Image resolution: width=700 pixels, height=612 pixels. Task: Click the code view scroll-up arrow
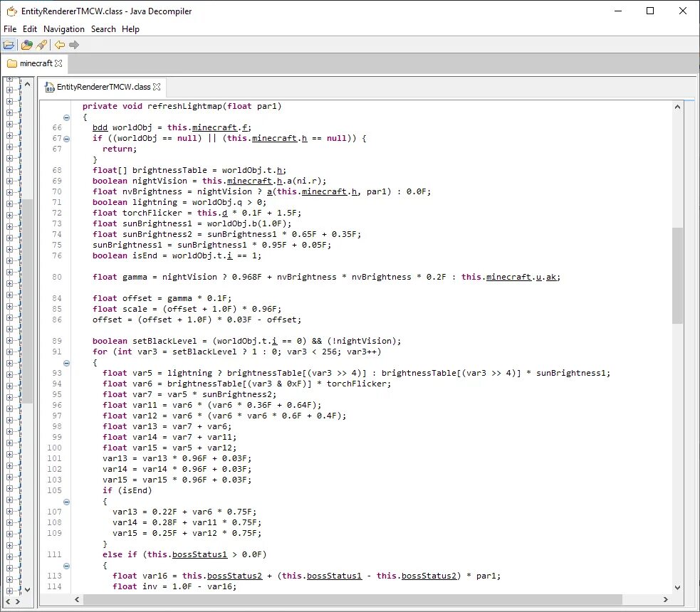point(677,107)
